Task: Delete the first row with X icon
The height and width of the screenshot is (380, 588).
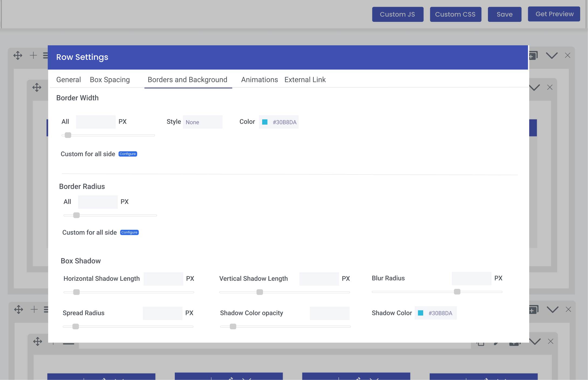Action: (568, 55)
